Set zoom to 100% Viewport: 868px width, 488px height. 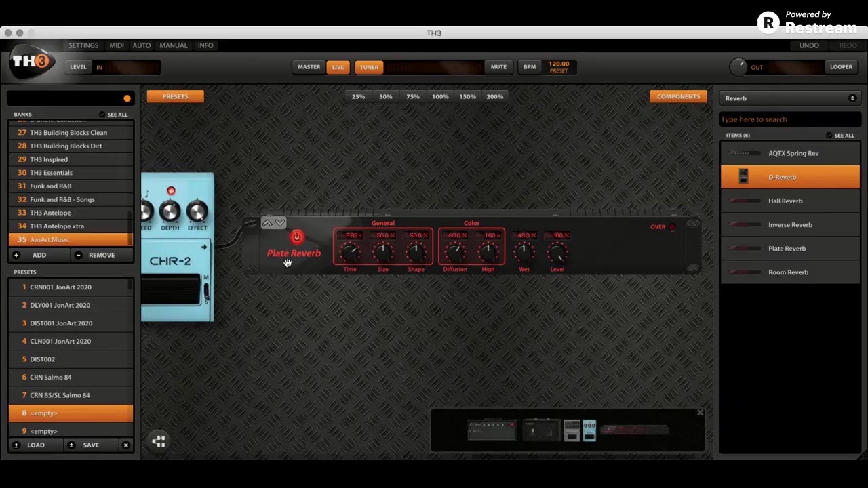(x=440, y=96)
